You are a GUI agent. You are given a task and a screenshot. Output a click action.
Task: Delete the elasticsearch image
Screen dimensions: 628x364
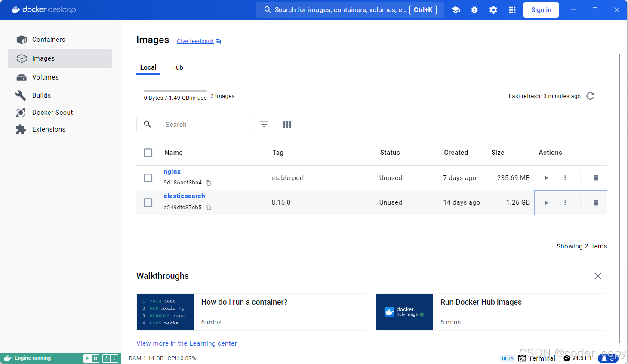pos(596,203)
